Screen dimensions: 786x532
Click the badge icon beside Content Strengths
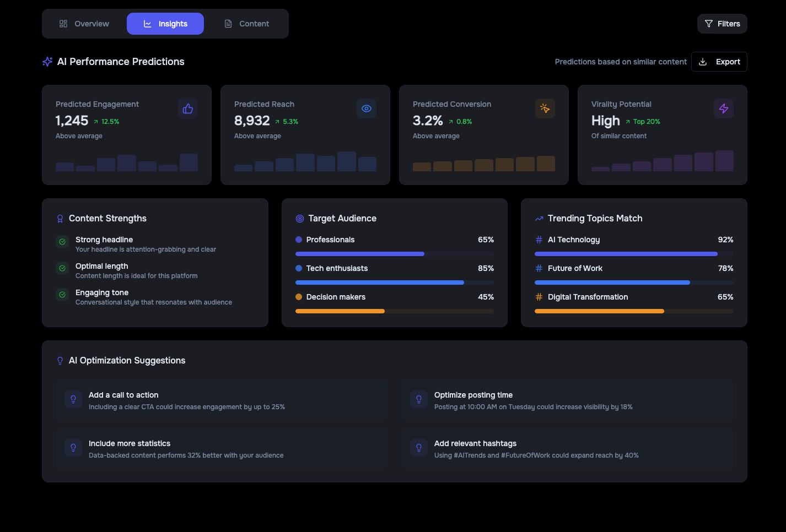[60, 218]
